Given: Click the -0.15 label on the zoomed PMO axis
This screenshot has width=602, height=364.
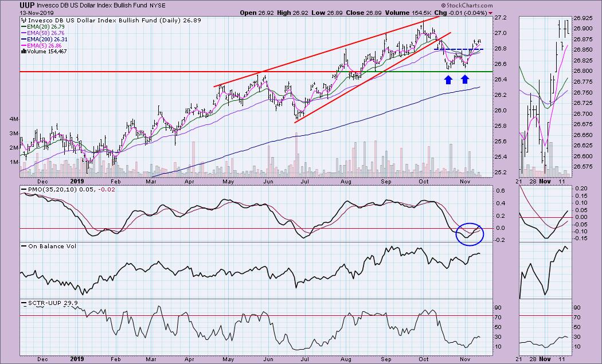Looking at the screenshot, I should pos(581,238).
